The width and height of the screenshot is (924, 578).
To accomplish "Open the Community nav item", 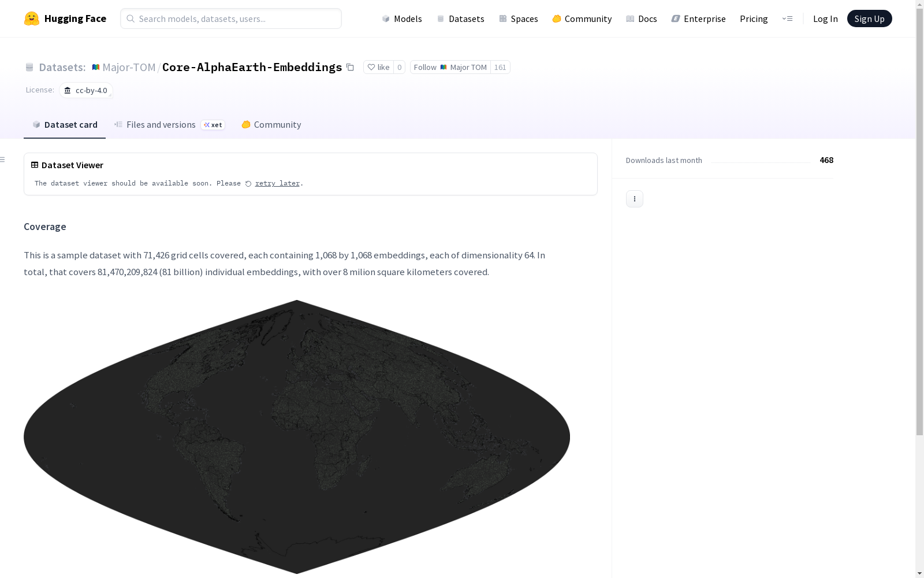I will pos(582,18).
